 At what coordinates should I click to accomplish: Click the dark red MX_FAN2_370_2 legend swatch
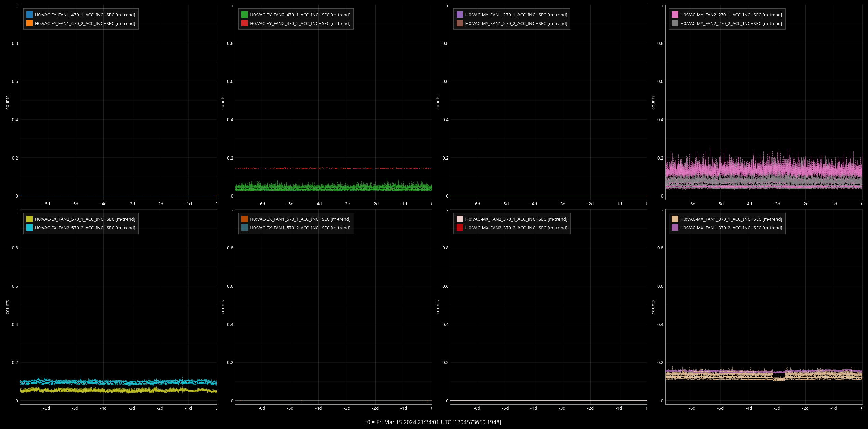point(460,228)
